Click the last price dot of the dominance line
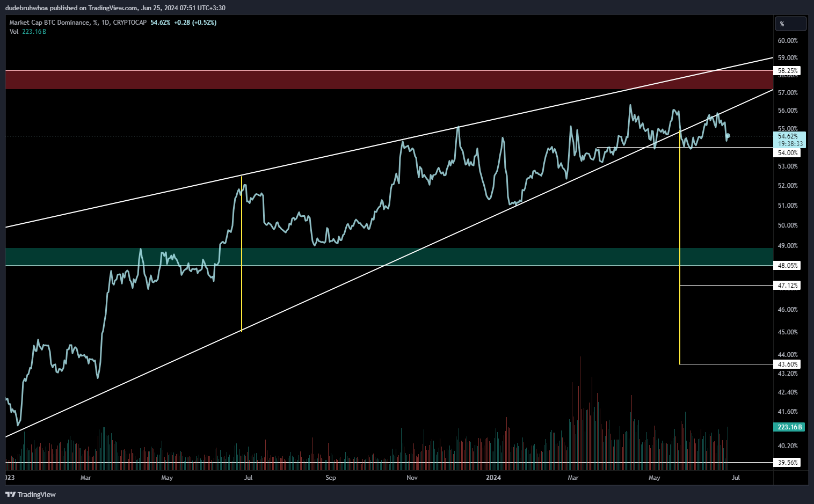814x504 pixels. 728,136
